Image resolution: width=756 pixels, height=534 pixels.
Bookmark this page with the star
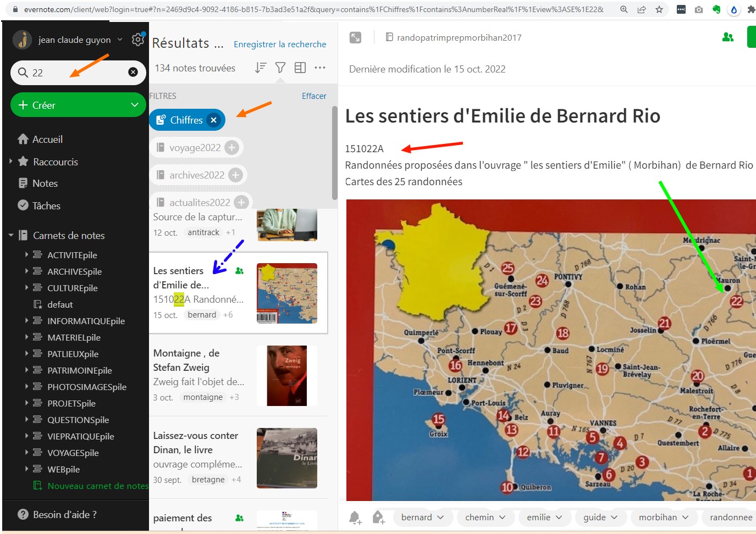point(659,9)
